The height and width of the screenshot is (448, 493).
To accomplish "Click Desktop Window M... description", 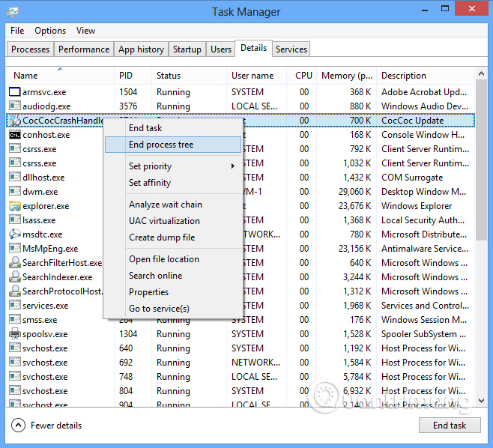I will coord(423,192).
